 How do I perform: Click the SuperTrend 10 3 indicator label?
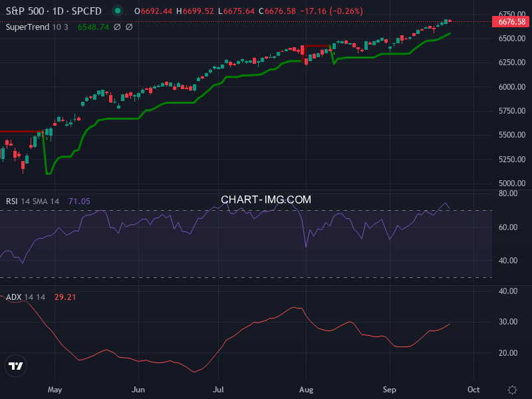tap(39, 27)
